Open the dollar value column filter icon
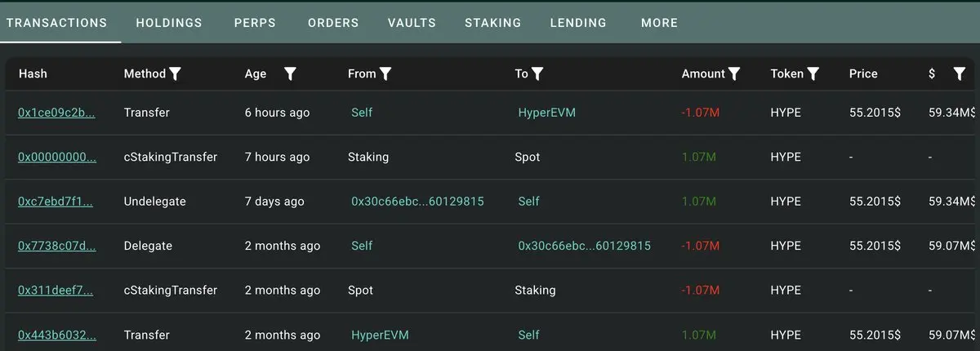Screen dimensions: 980x351 pyautogui.click(x=960, y=73)
